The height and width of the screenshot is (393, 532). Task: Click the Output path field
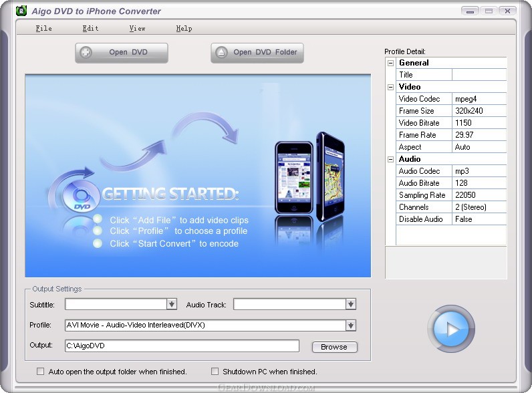pos(182,346)
